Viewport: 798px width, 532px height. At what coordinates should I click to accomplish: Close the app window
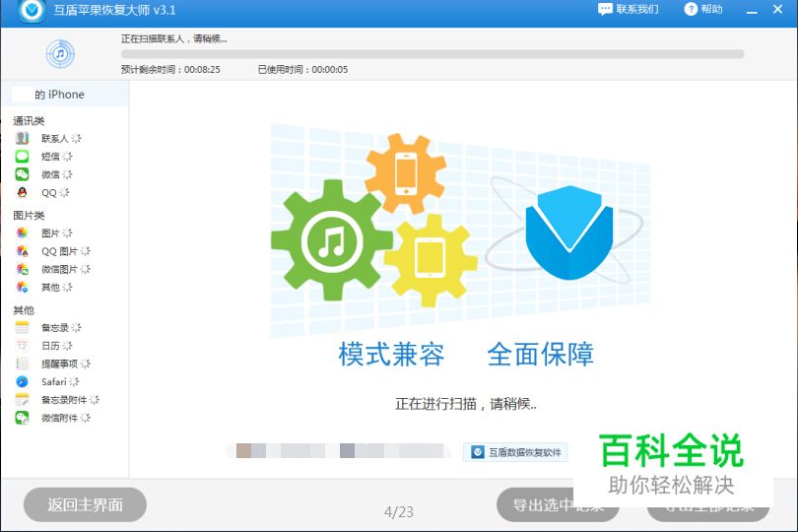(777, 9)
